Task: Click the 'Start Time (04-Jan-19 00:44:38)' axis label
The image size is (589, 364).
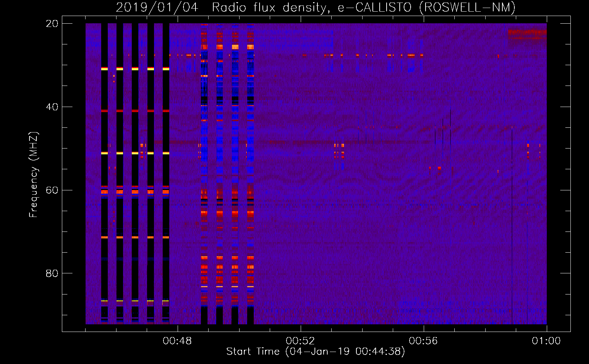Action: [x=316, y=352]
